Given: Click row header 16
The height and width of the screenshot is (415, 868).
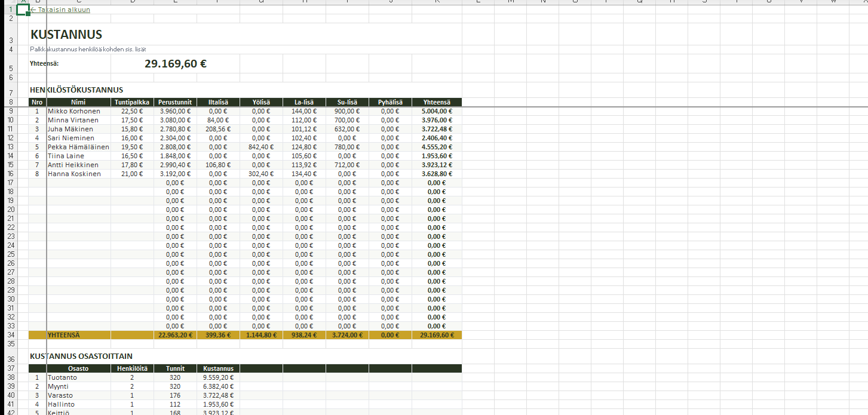Looking at the screenshot, I should (10, 174).
